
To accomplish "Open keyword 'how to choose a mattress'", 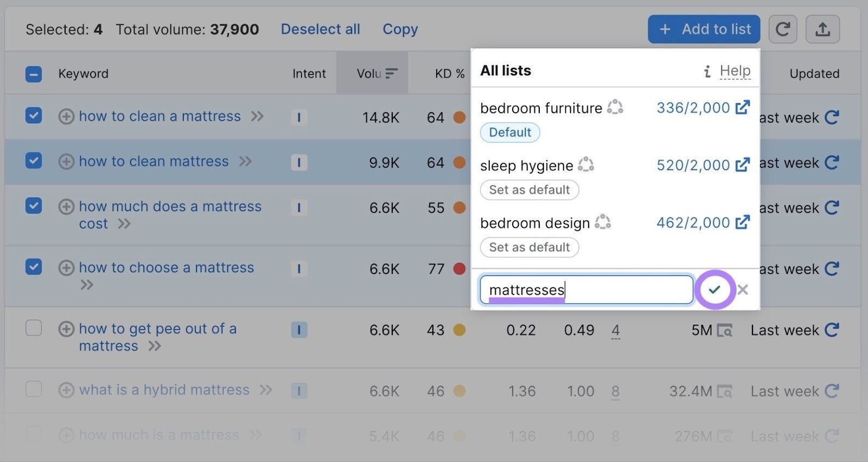I will point(166,267).
